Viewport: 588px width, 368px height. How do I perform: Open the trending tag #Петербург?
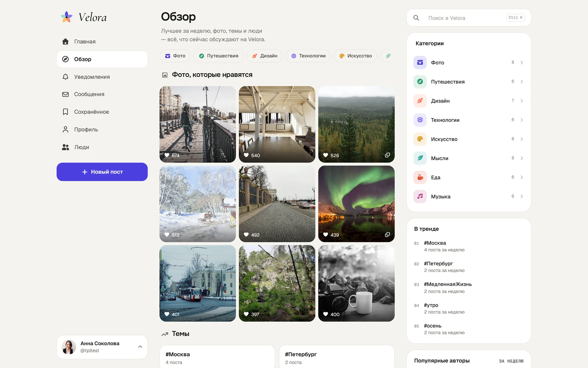click(x=469, y=267)
